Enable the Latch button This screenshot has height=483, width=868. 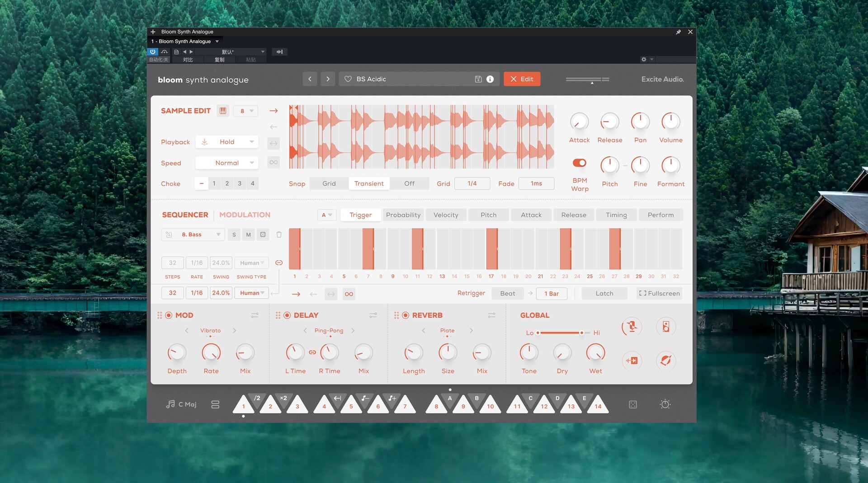point(604,294)
